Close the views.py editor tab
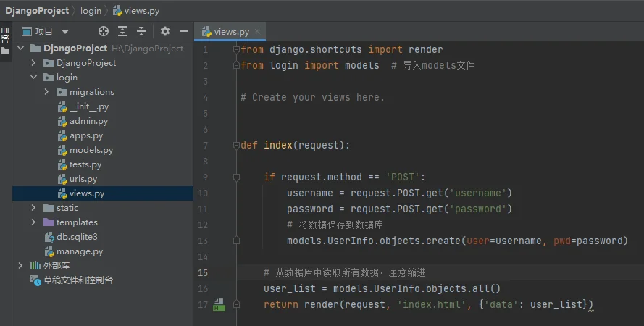 tap(257, 31)
